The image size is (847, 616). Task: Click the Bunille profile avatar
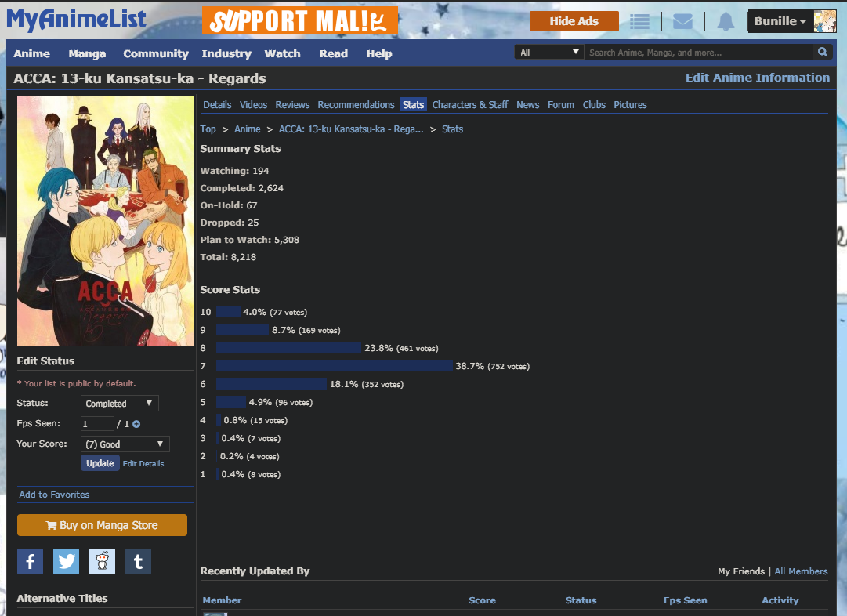[825, 21]
